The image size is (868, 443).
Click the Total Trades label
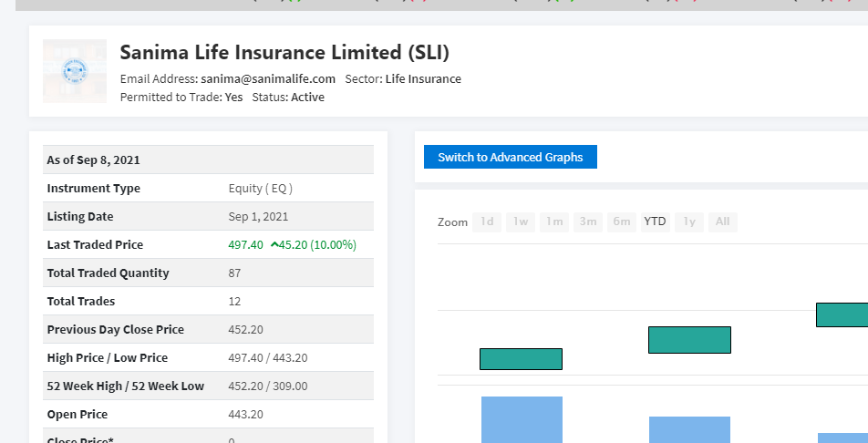click(x=81, y=301)
